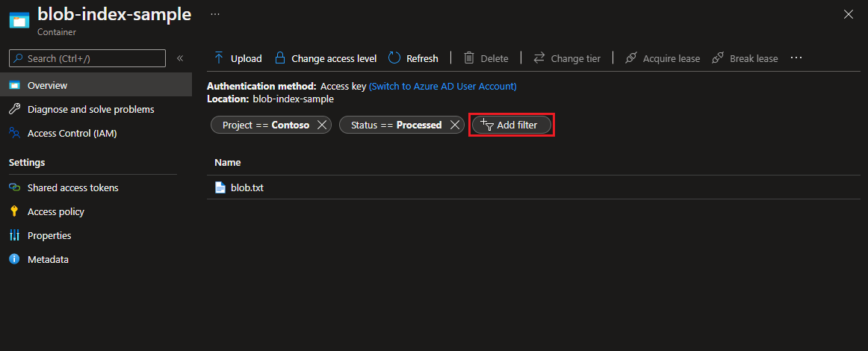868x351 pixels.
Task: Click Switch to Azure AD User Account link
Action: tap(443, 87)
